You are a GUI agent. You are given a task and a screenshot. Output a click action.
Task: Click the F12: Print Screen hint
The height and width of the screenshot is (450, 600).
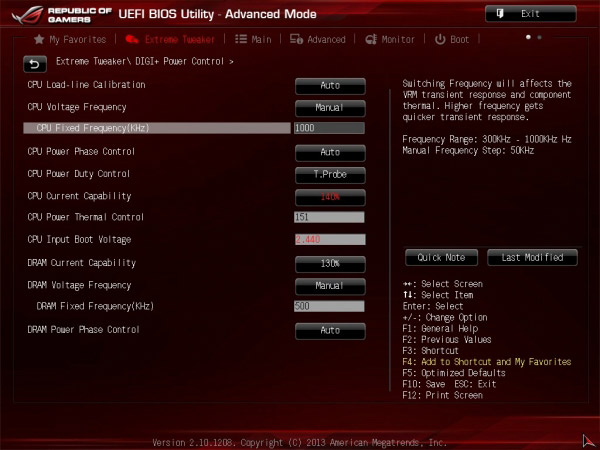(442, 395)
